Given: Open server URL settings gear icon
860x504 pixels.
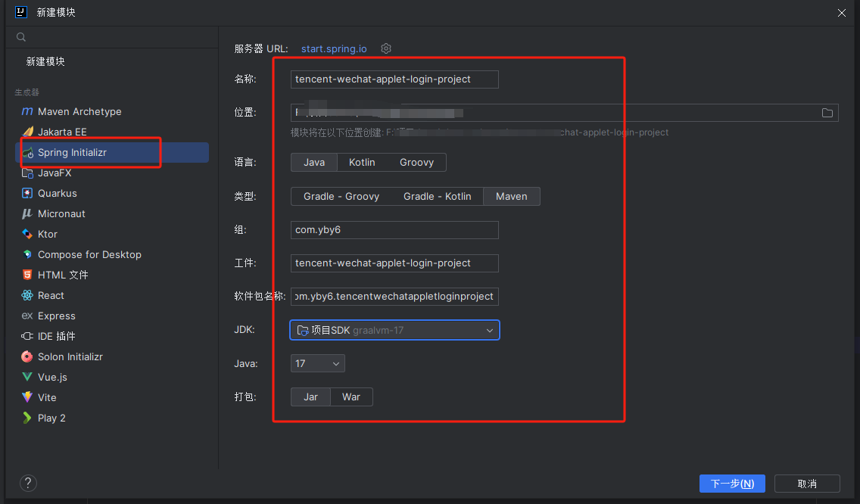Looking at the screenshot, I should 386,48.
